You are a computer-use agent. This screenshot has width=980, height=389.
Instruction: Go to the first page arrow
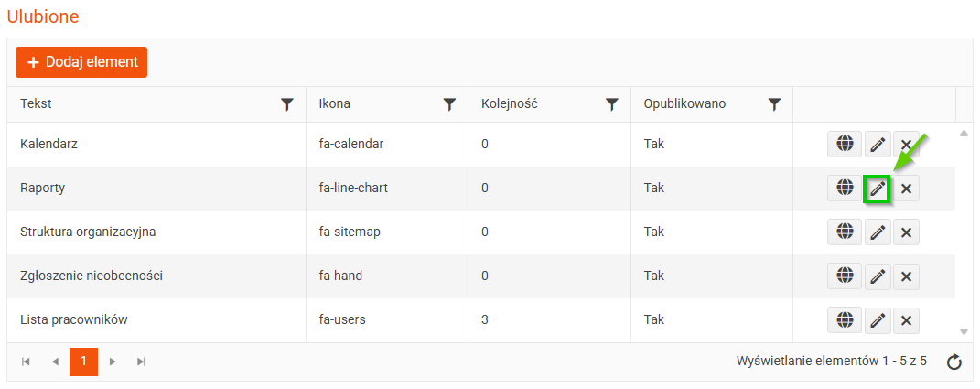26,362
